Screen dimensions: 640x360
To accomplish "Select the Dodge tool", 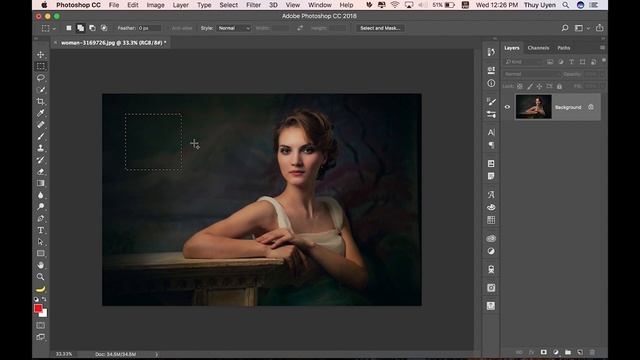I will (x=40, y=207).
